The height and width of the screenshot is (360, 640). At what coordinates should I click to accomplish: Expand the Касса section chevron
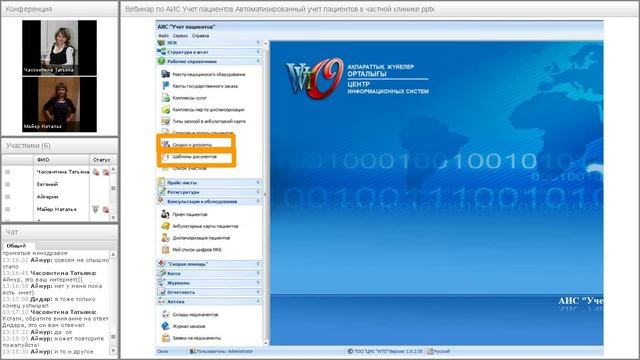[x=258, y=273]
